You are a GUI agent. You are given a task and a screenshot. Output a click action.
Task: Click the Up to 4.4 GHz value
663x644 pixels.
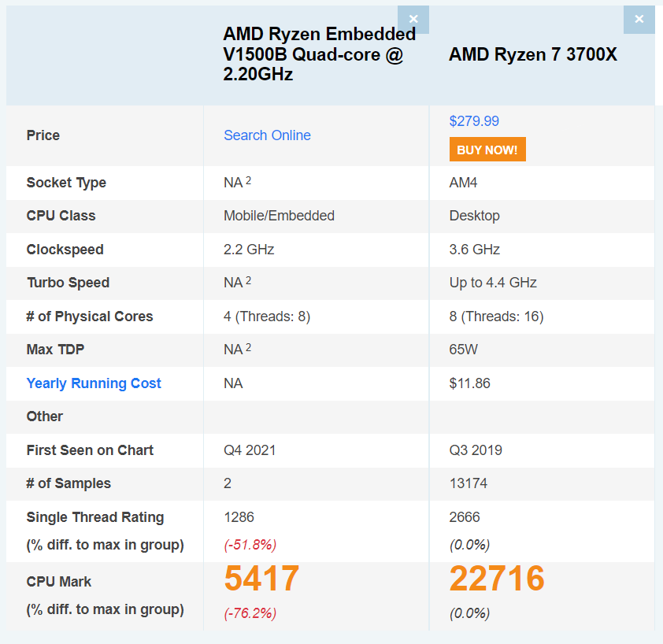(493, 283)
